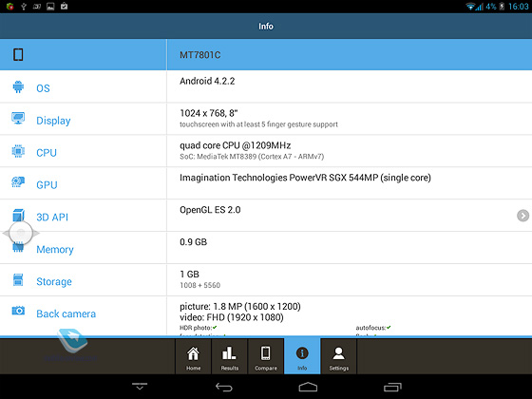Open the recent apps navigation button

pyautogui.click(x=392, y=387)
